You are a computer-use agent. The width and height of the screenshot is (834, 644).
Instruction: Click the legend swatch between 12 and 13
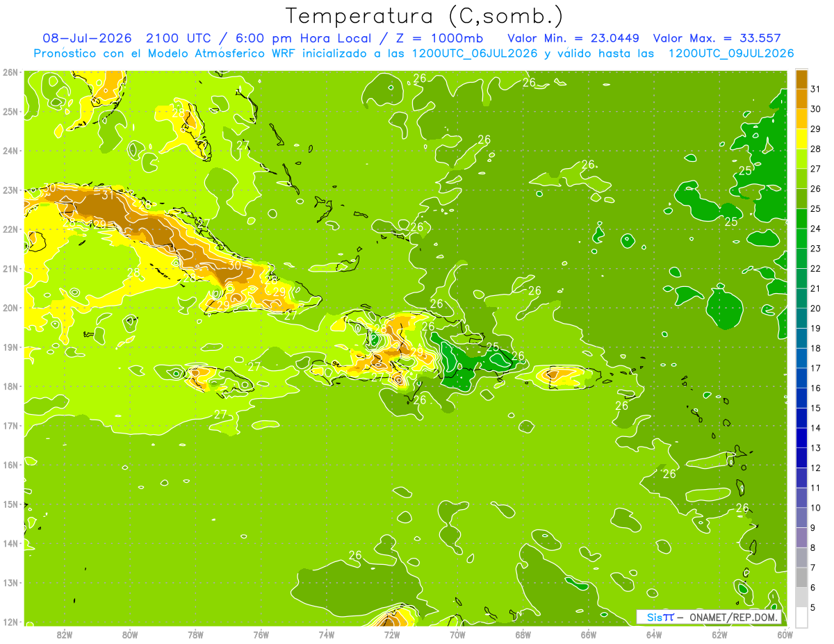[x=801, y=458]
